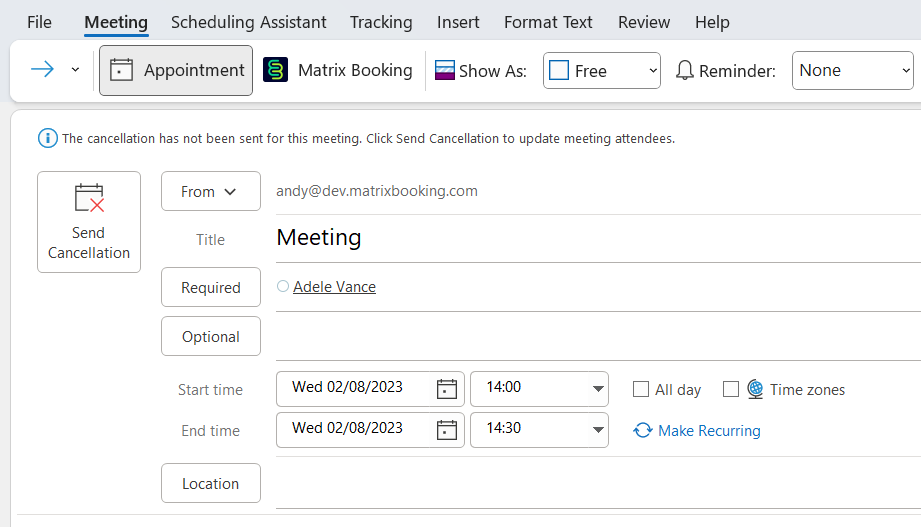Click the forward arrow icon
Viewport: 921px width, 527px height.
click(42, 69)
